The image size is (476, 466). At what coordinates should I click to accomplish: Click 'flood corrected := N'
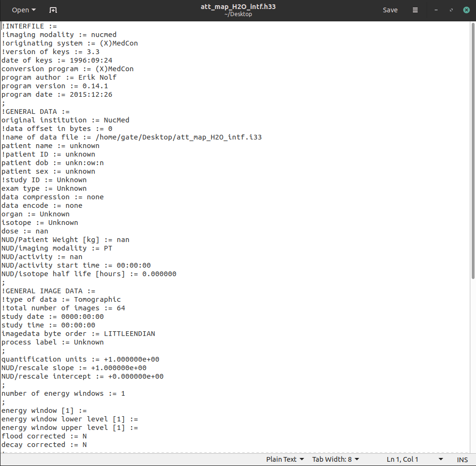[x=44, y=436]
